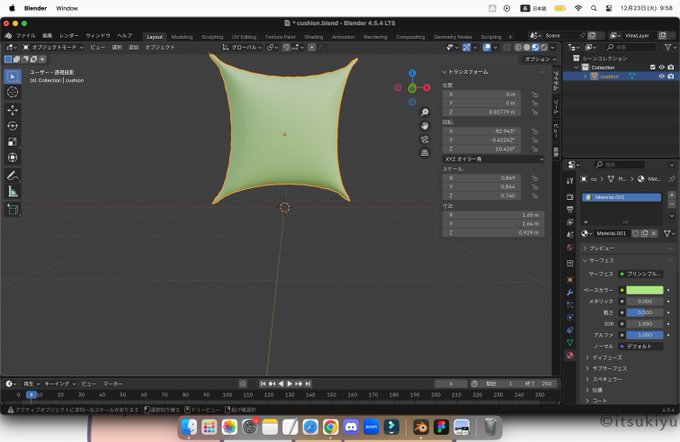Select the Rotate tool
The width and height of the screenshot is (680, 442).
click(x=13, y=126)
